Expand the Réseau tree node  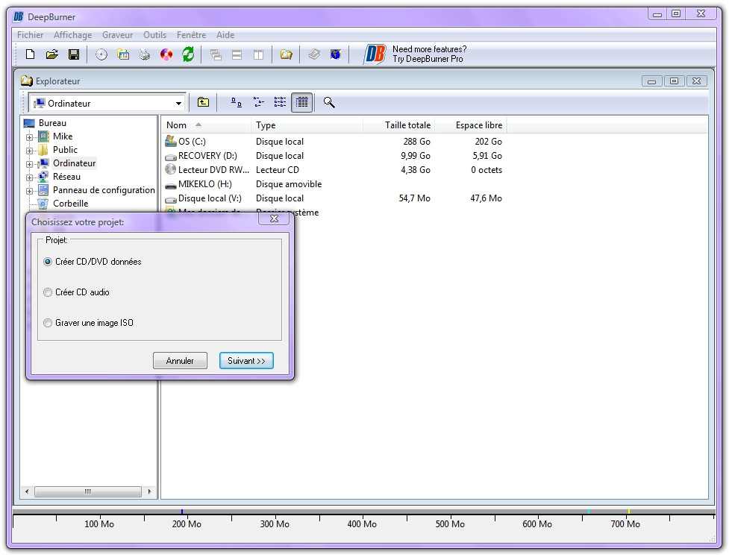(30, 177)
